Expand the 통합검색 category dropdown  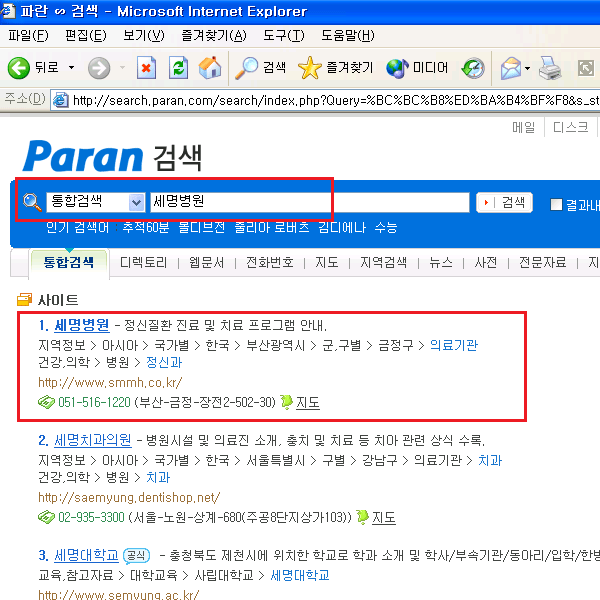click(136, 202)
